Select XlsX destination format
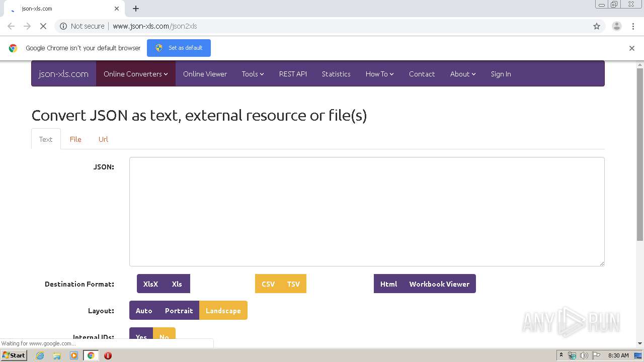Viewport: 644px width, 362px height. [150, 284]
